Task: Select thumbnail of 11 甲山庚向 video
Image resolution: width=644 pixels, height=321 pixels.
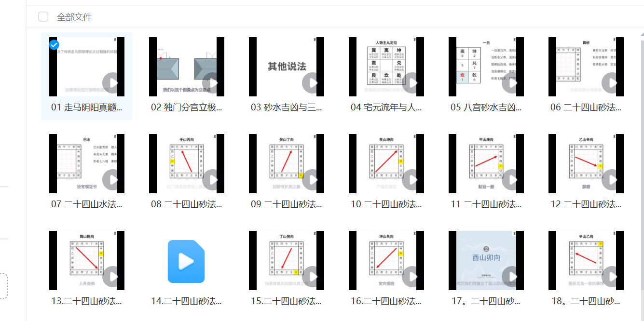Action: click(486, 163)
